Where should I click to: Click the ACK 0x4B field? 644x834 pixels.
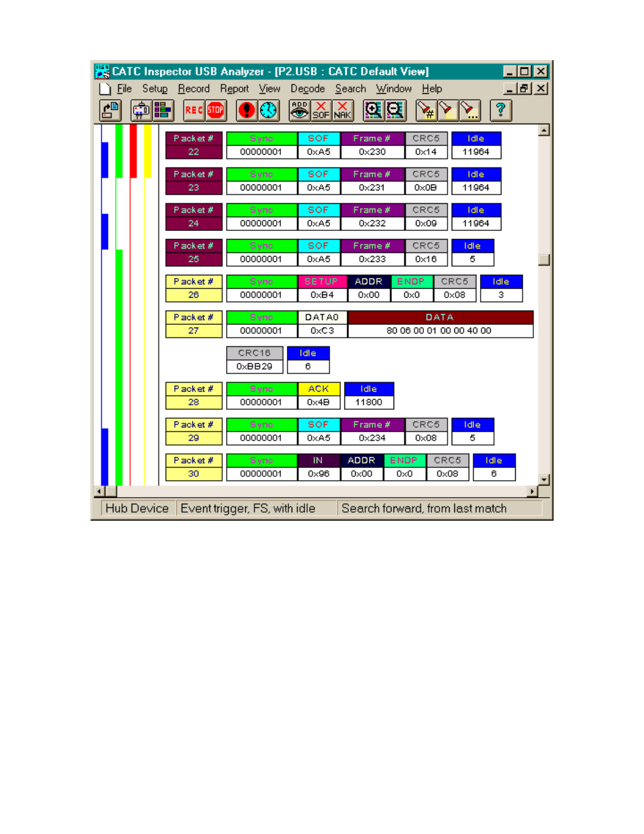[319, 396]
